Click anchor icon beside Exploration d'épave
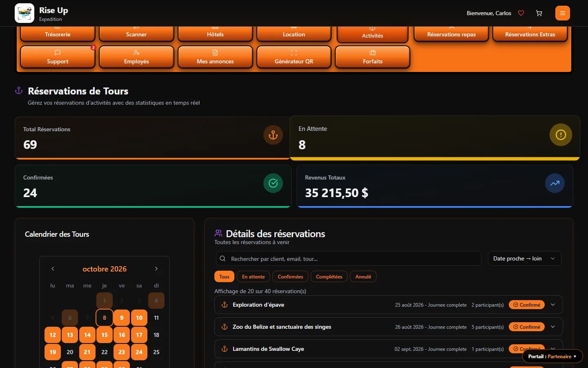 tap(225, 305)
